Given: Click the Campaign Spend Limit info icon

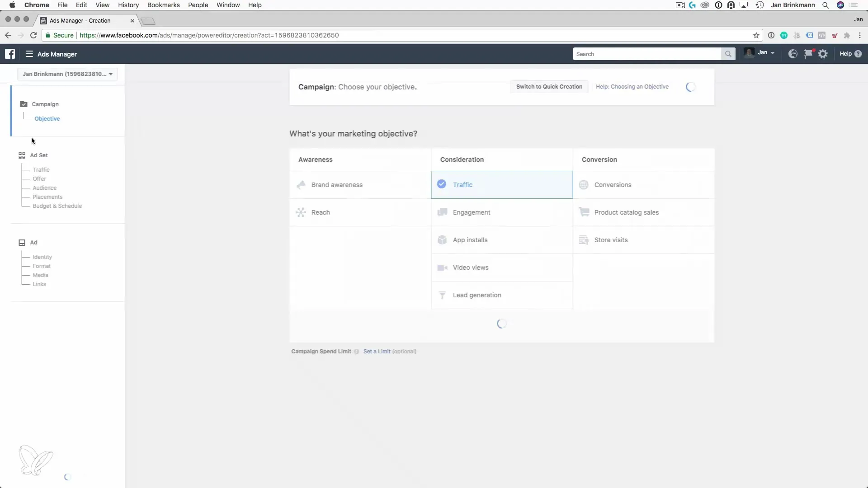Looking at the screenshot, I should (356, 352).
